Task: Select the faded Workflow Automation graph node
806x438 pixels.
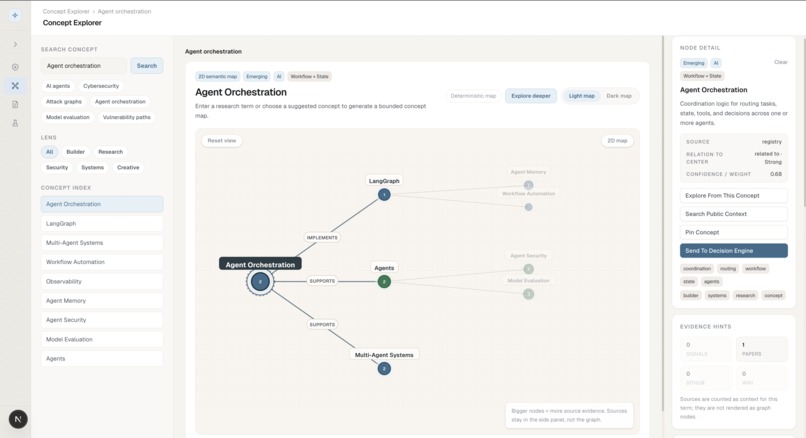Action: click(x=528, y=207)
